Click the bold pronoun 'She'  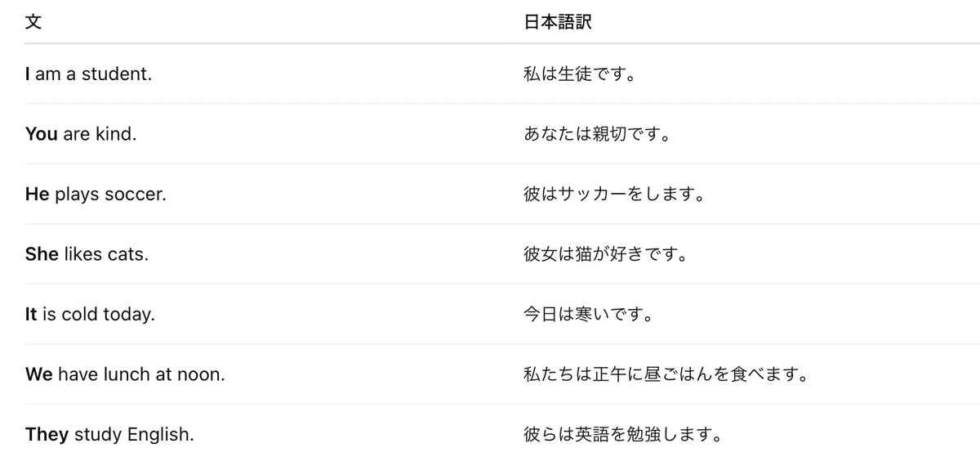click(42, 254)
